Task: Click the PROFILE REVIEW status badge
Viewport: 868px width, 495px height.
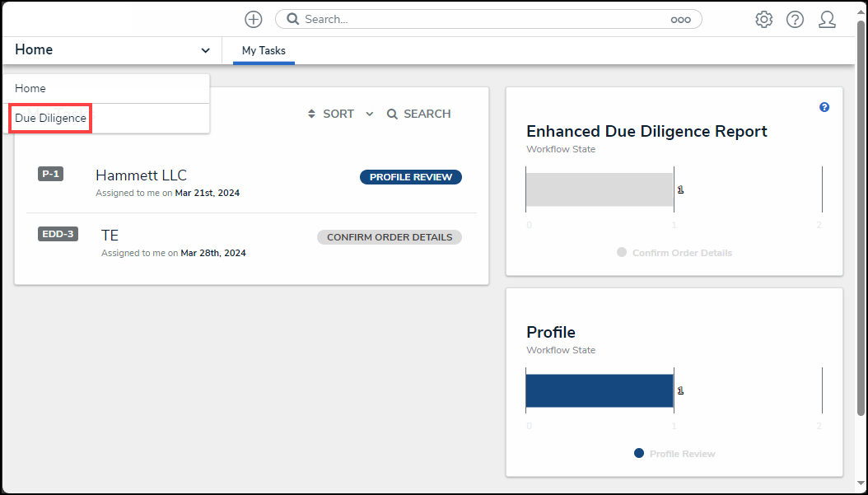Action: (411, 177)
